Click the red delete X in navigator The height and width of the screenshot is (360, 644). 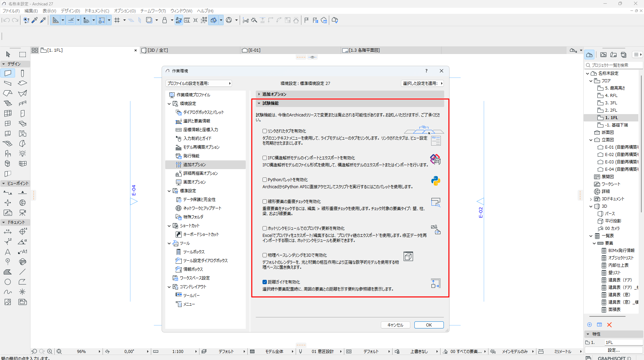609,324
